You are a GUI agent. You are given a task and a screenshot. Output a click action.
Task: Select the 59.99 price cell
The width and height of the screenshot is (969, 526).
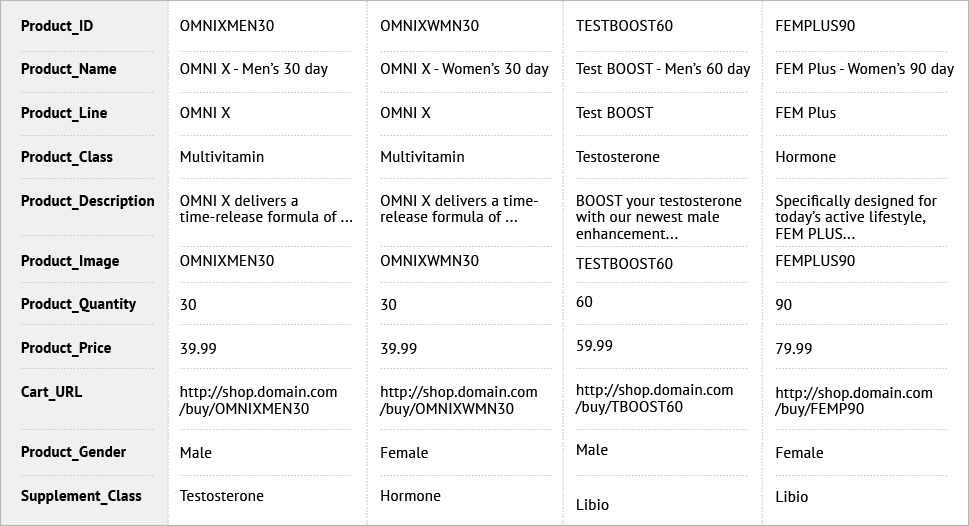[595, 346]
